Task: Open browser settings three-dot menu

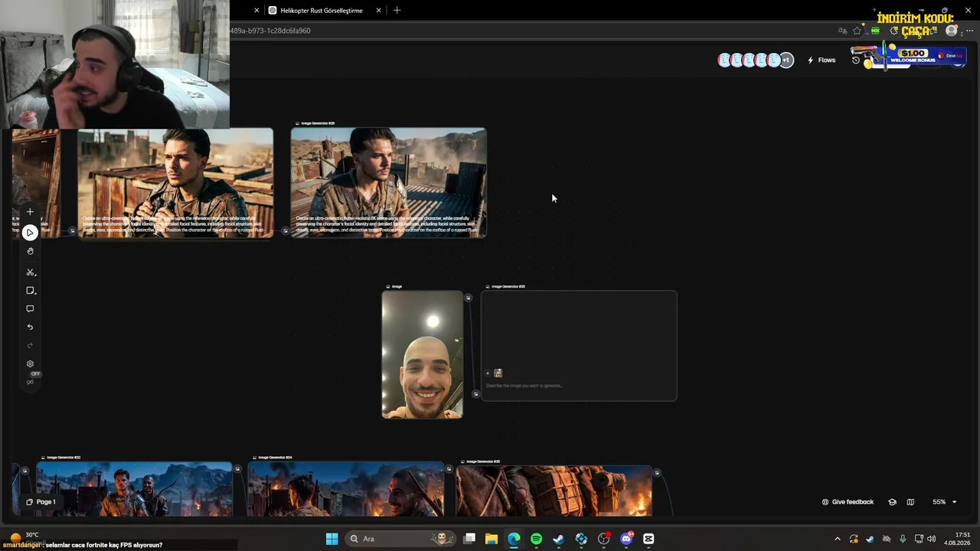Action: (969, 31)
